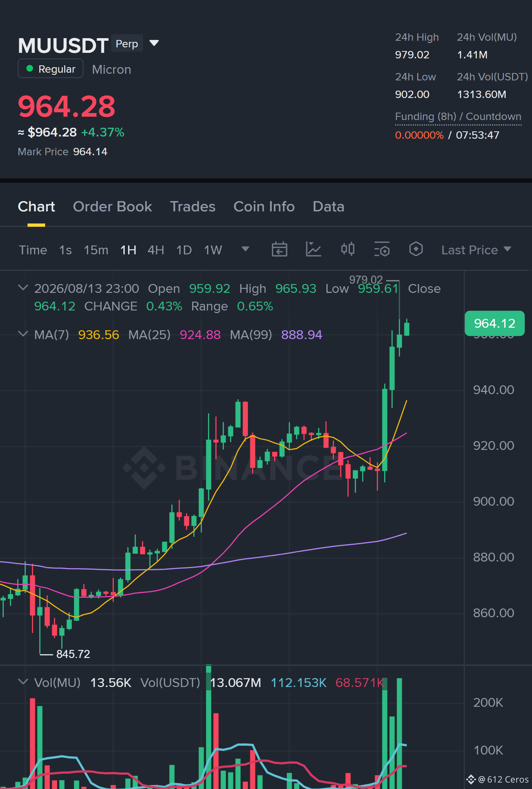Click the 979.02 high price marker
532x789 pixels.
[x=366, y=280]
